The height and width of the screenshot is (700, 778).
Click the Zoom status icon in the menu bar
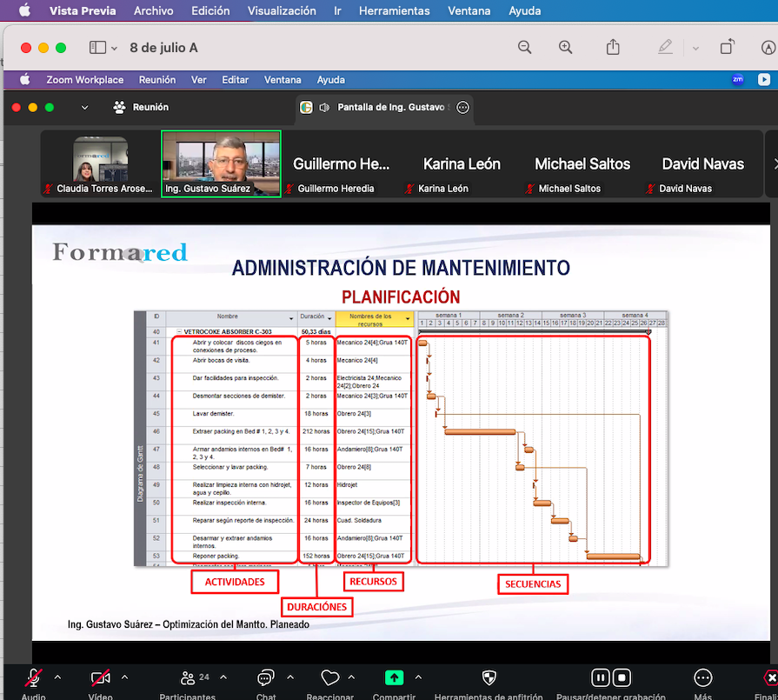pyautogui.click(x=737, y=79)
